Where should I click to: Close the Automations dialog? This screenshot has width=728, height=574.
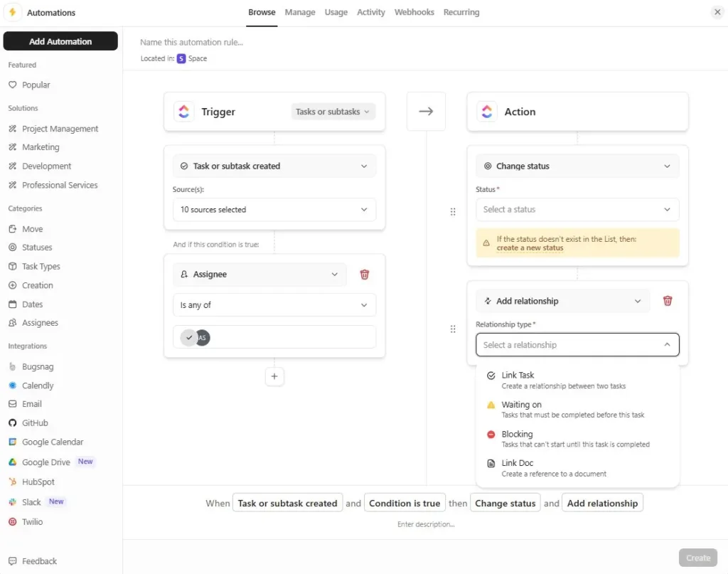click(x=717, y=12)
